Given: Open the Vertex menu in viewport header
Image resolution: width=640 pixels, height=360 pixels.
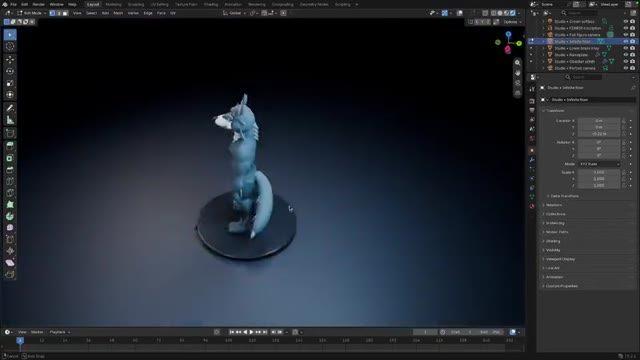Looking at the screenshot, I should point(133,13).
